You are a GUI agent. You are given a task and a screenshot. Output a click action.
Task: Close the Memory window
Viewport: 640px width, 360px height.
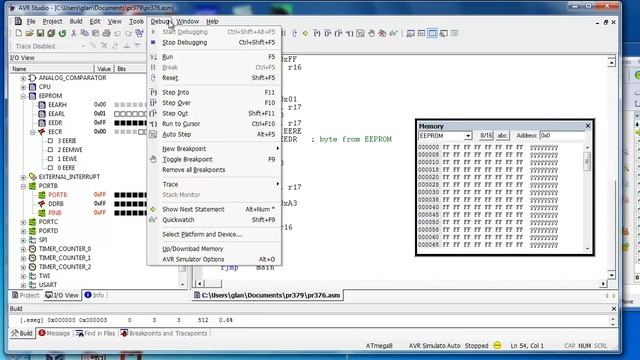pos(588,126)
